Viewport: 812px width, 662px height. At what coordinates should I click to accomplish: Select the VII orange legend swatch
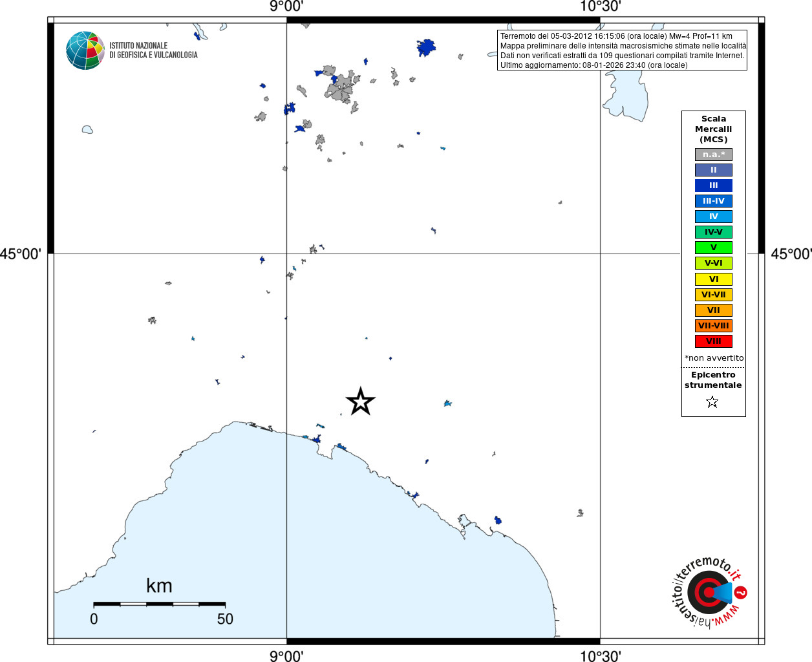[x=714, y=310]
